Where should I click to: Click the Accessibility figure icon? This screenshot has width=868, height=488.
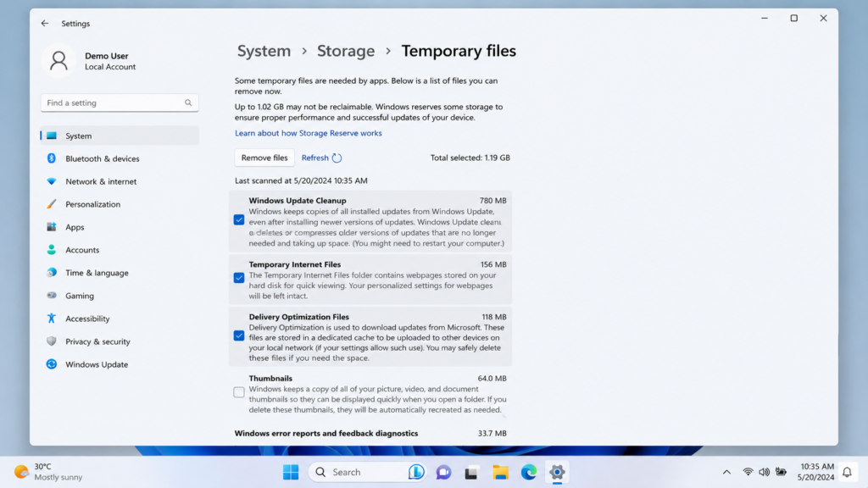click(52, 319)
